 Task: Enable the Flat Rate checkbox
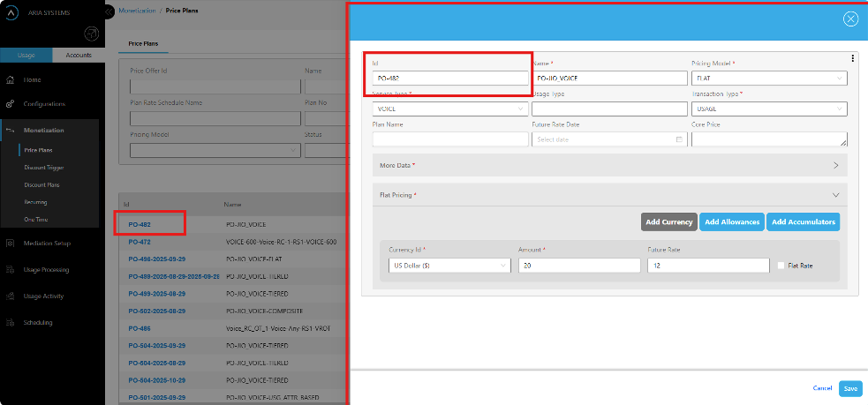tap(781, 266)
